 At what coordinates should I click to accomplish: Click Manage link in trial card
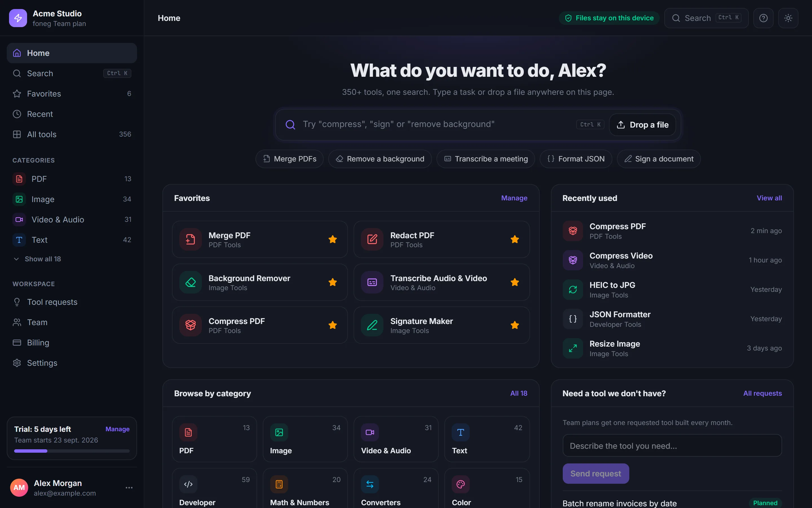coord(118,429)
